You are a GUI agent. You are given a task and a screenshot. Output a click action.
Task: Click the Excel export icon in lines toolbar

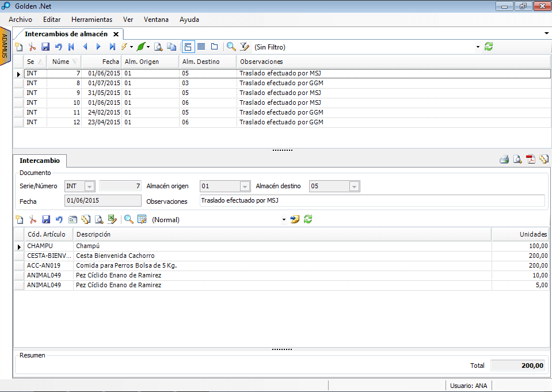112,219
